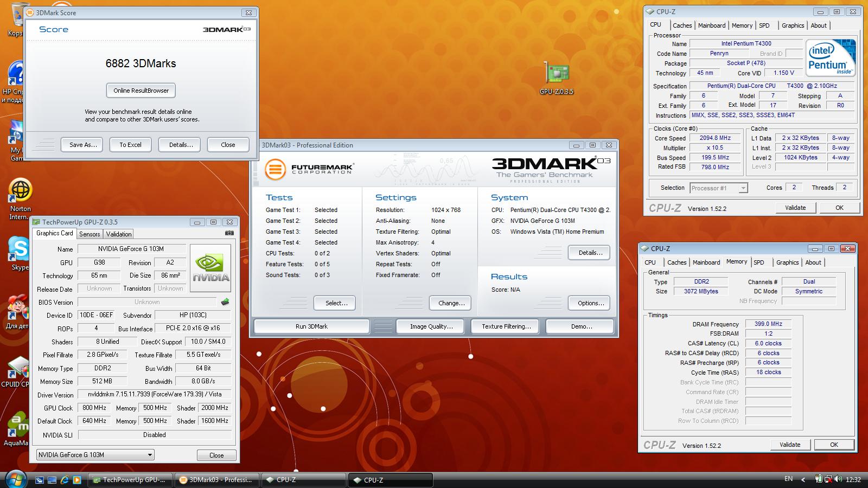Click Run 3DMark button
Viewport: 868px width, 488px height.
coord(311,326)
